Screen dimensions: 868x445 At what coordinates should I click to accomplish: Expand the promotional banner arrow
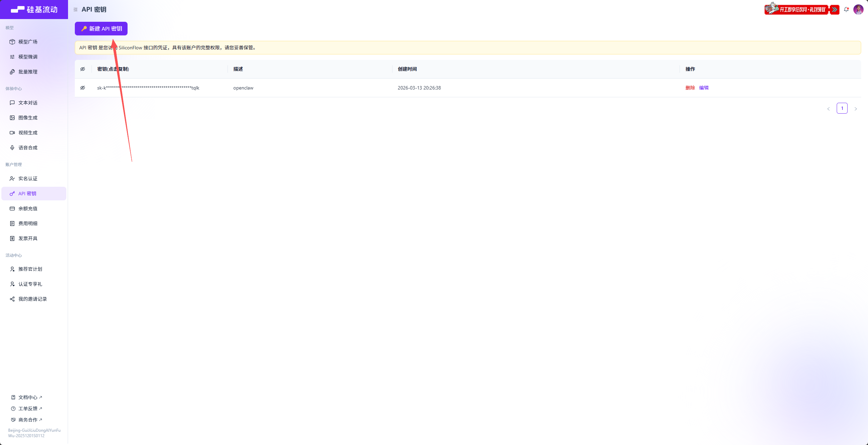(x=835, y=10)
